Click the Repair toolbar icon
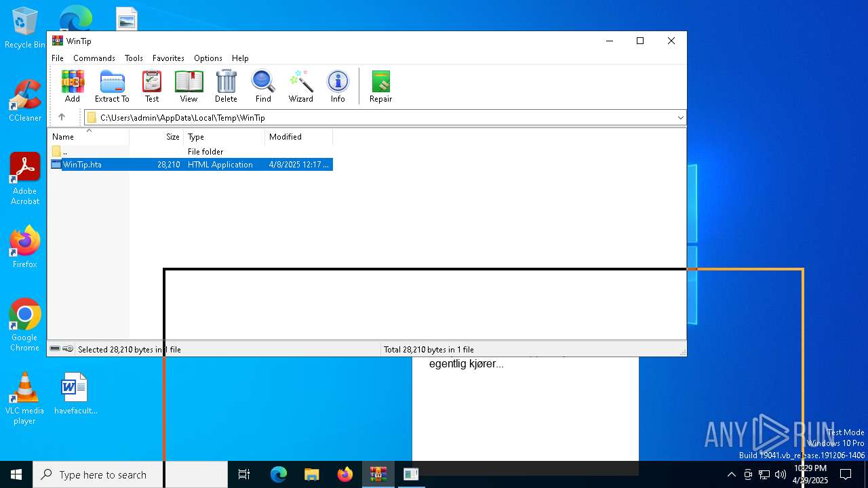Viewport: 868px width, 488px height. 380,86
